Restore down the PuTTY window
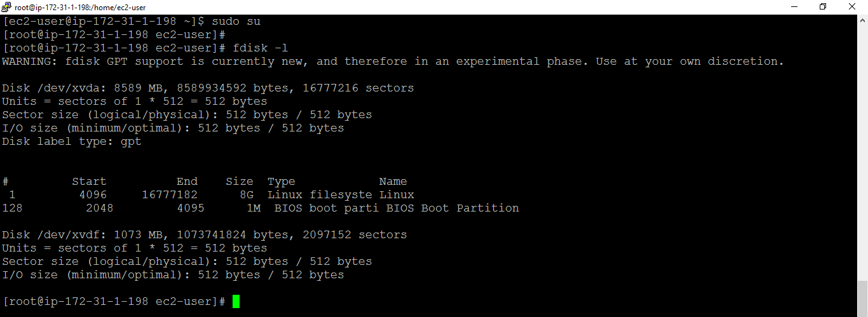The height and width of the screenshot is (317, 868). point(823,7)
